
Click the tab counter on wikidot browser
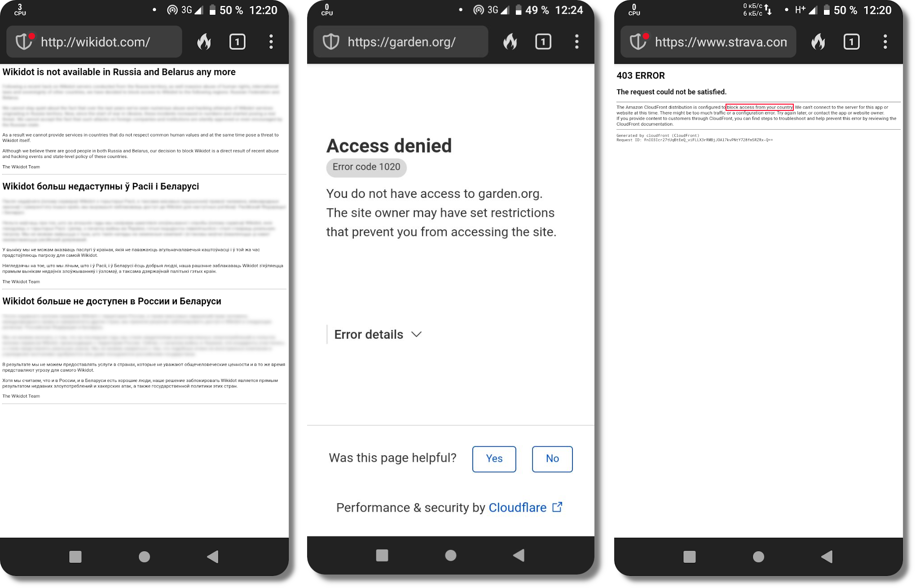coord(238,41)
